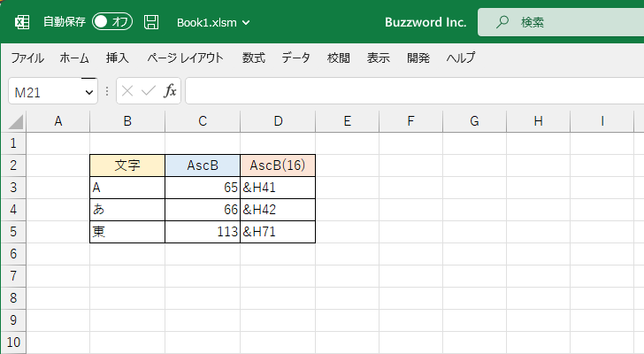Select row 9 header
The height and width of the screenshot is (354, 644).
pyautogui.click(x=13, y=320)
